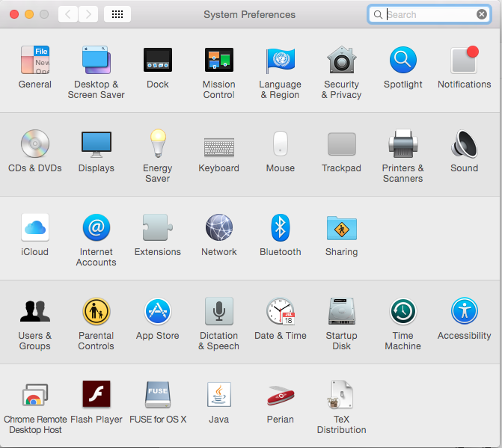
Task: Focus the Search field
Action: click(x=429, y=14)
